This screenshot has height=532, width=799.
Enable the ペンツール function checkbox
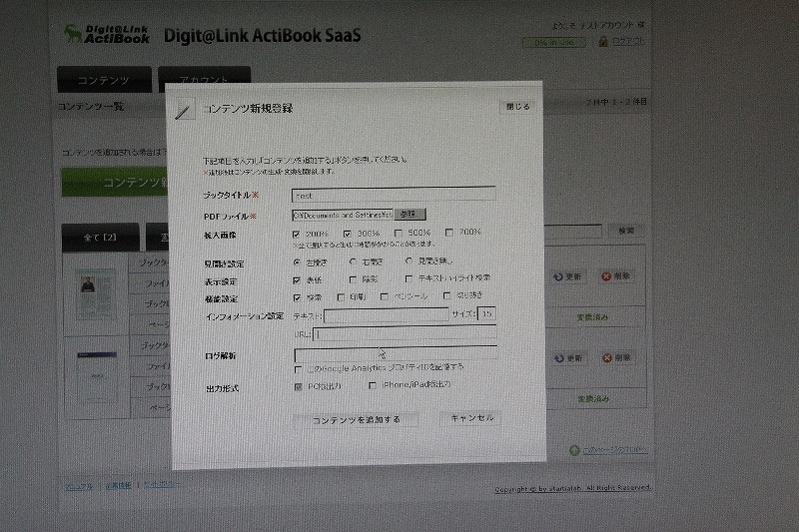[x=385, y=296]
